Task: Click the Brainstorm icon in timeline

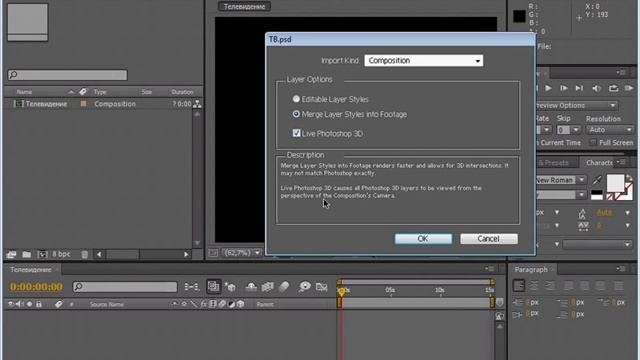Action: pos(304,287)
